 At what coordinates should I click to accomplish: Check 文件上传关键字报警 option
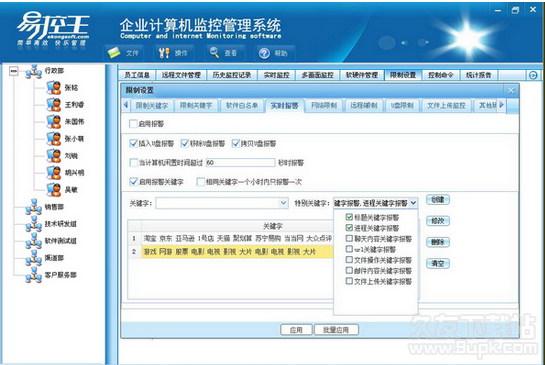pyautogui.click(x=349, y=281)
